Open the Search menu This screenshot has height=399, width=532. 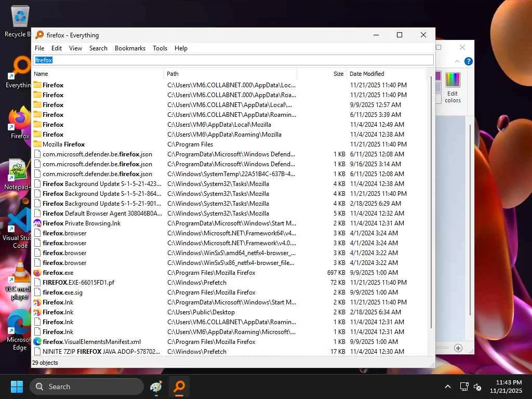[98, 48]
